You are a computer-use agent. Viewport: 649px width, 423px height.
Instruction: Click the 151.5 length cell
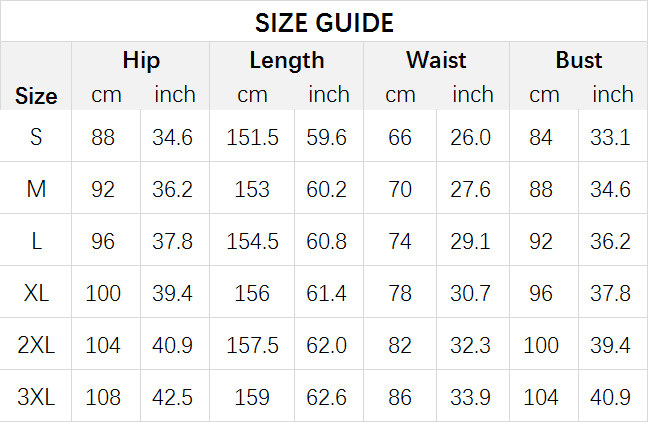click(252, 137)
